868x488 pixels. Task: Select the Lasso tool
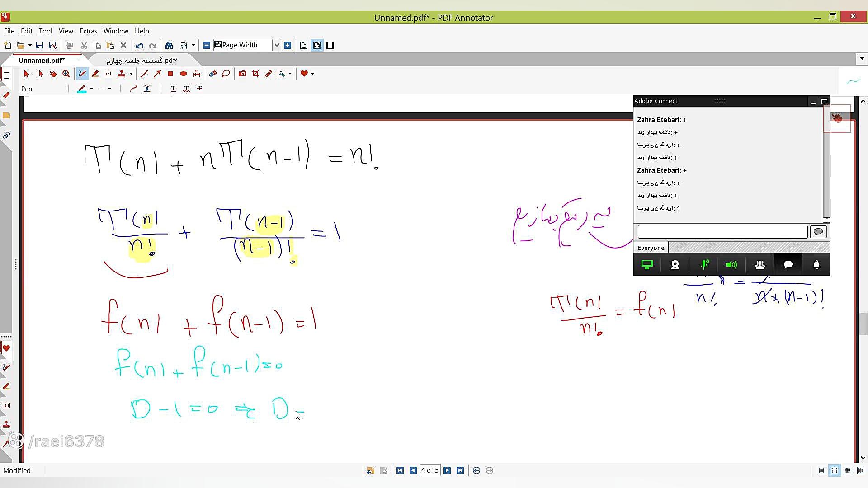click(x=226, y=74)
